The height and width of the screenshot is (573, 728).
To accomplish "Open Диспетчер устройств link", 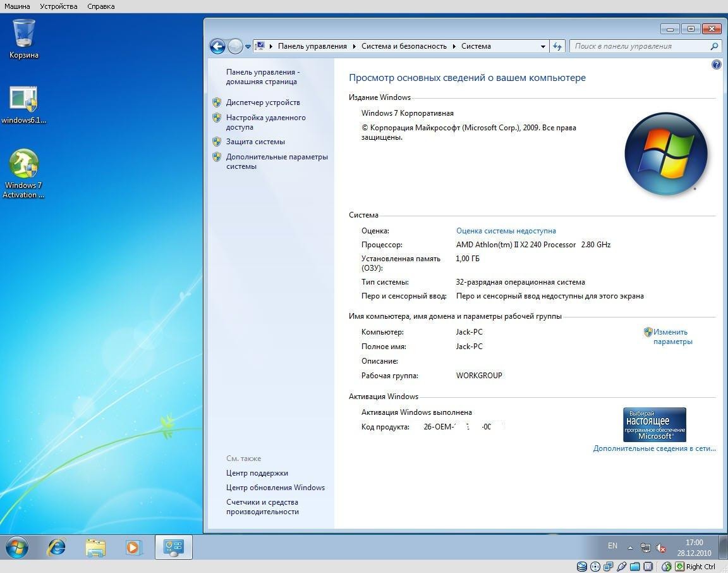I will (263, 102).
